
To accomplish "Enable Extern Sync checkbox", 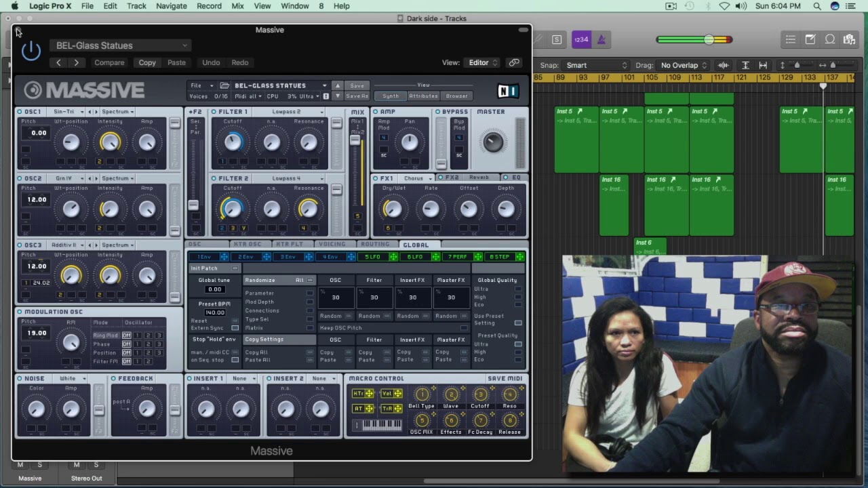I will tap(235, 328).
